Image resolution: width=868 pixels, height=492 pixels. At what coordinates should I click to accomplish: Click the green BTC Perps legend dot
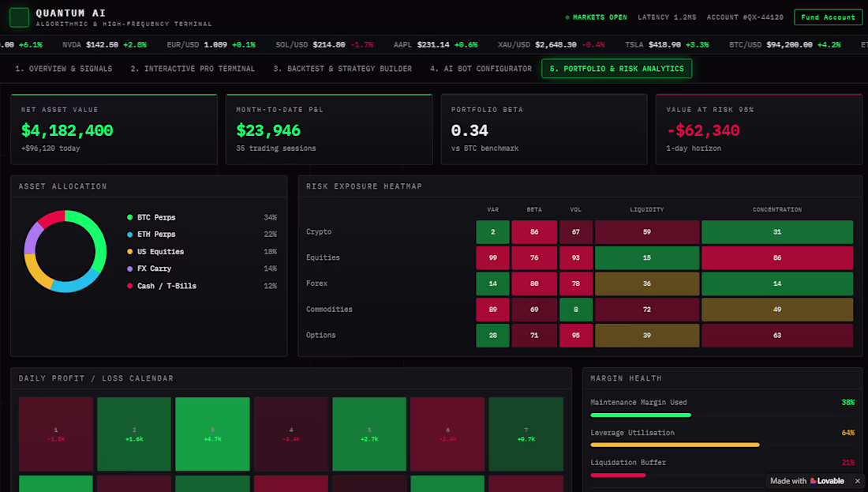coord(130,217)
